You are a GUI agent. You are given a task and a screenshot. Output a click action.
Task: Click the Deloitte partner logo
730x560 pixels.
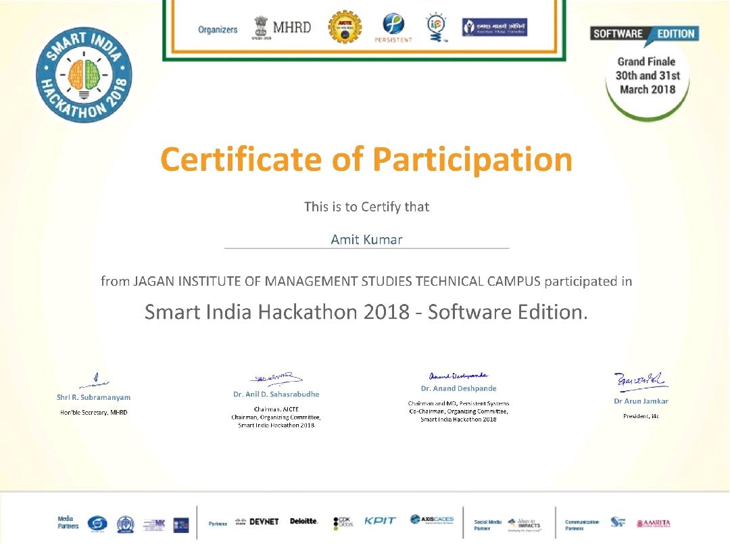coord(303,521)
